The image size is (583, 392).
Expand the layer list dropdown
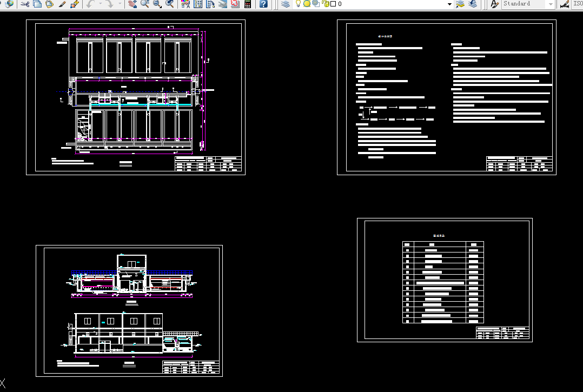(449, 4)
